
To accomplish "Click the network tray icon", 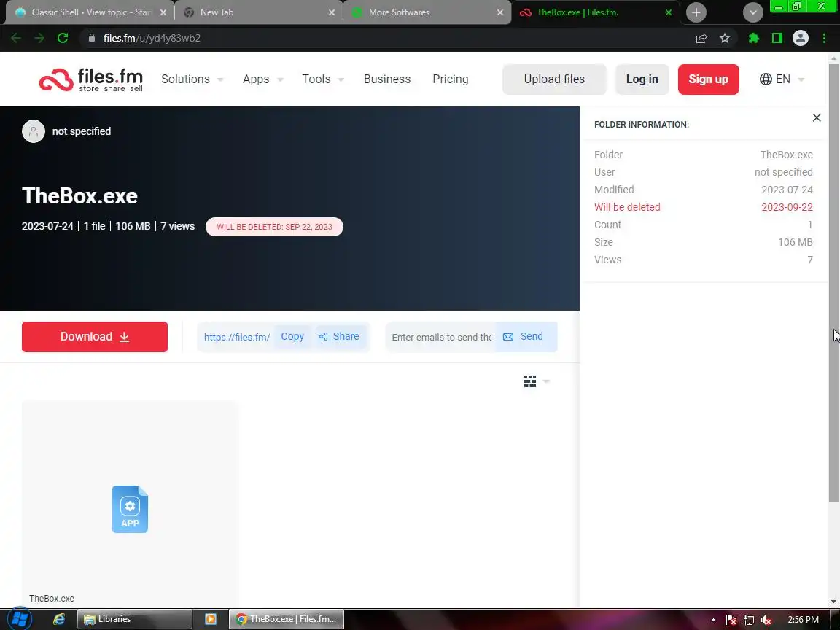I will point(749,620).
